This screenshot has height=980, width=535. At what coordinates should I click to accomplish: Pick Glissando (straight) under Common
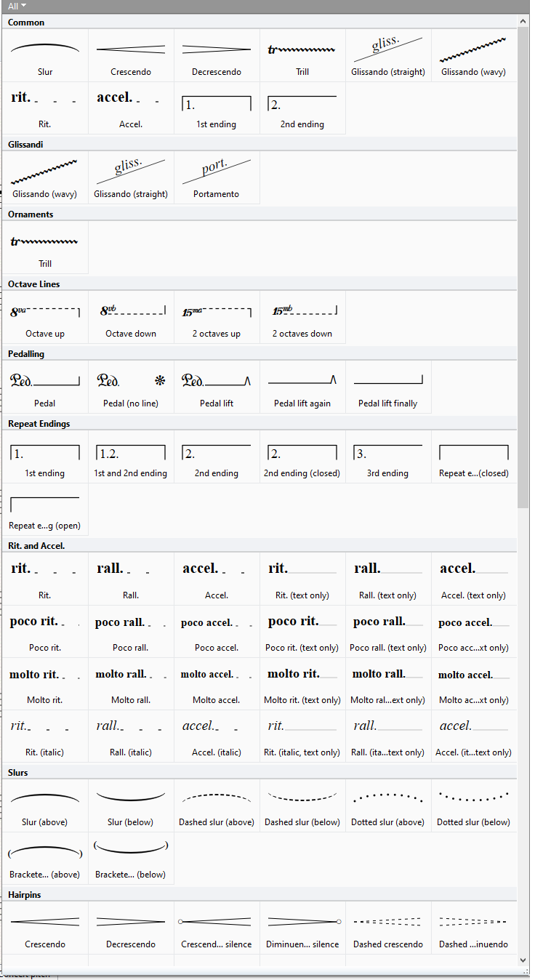click(x=388, y=55)
